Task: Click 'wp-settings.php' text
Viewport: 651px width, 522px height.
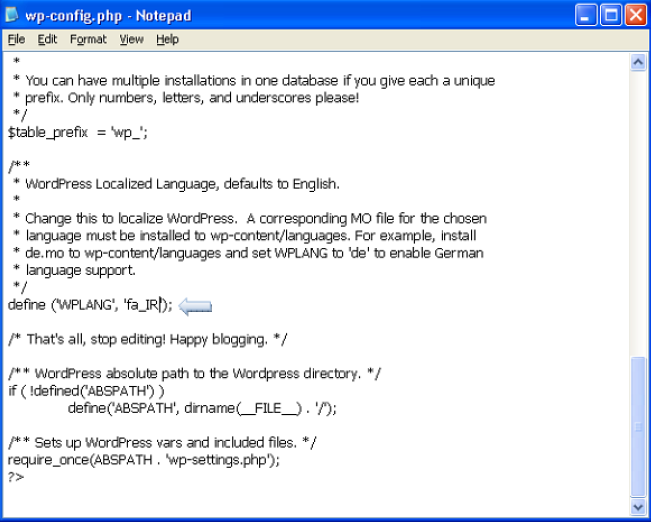Action: pos(218,460)
